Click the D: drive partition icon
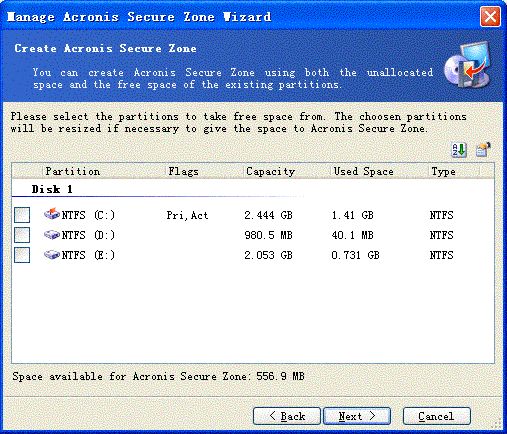Viewport: 507px width, 434px height. 52,235
